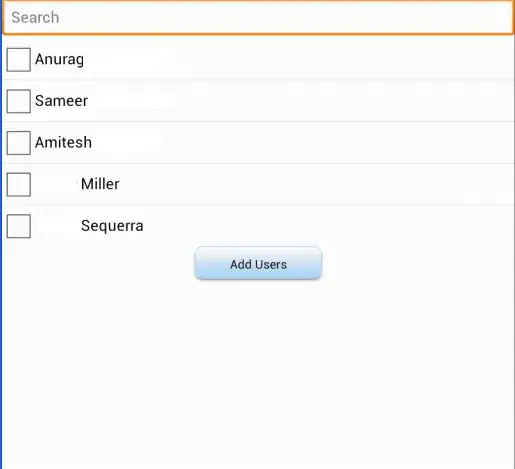Screen dimensions: 515x469
Task: Click the blank area below Add Users
Action: click(258, 373)
